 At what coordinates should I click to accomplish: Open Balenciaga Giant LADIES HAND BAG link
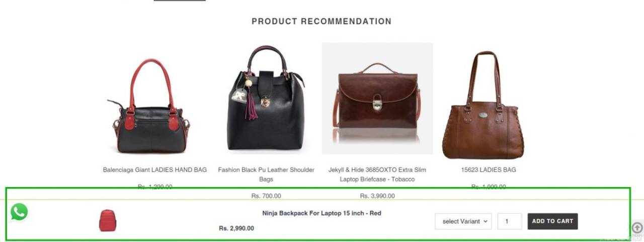(155, 170)
